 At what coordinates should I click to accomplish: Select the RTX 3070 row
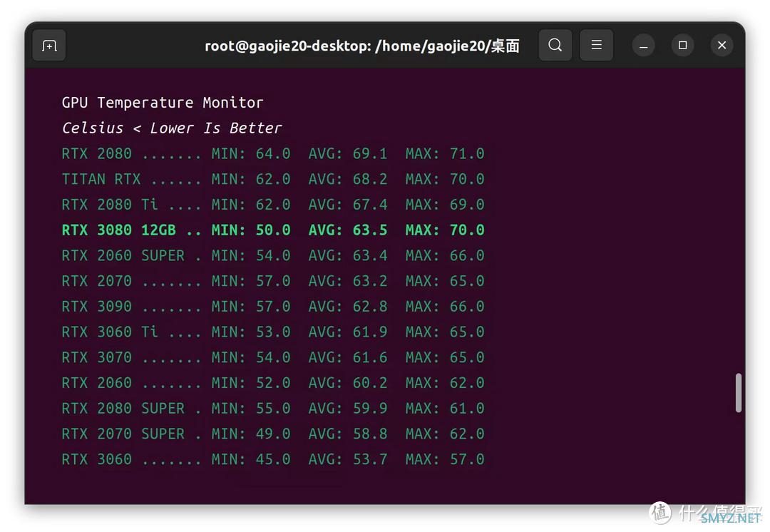[x=273, y=357]
